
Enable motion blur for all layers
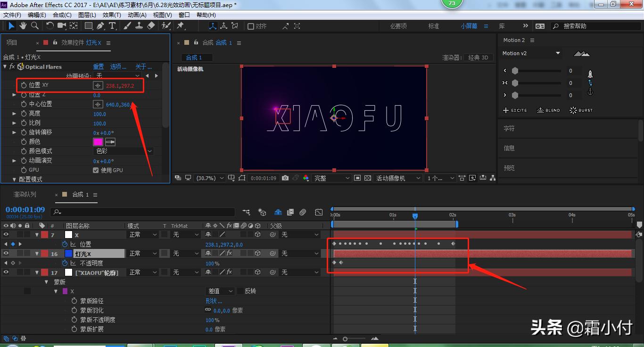[278, 213]
